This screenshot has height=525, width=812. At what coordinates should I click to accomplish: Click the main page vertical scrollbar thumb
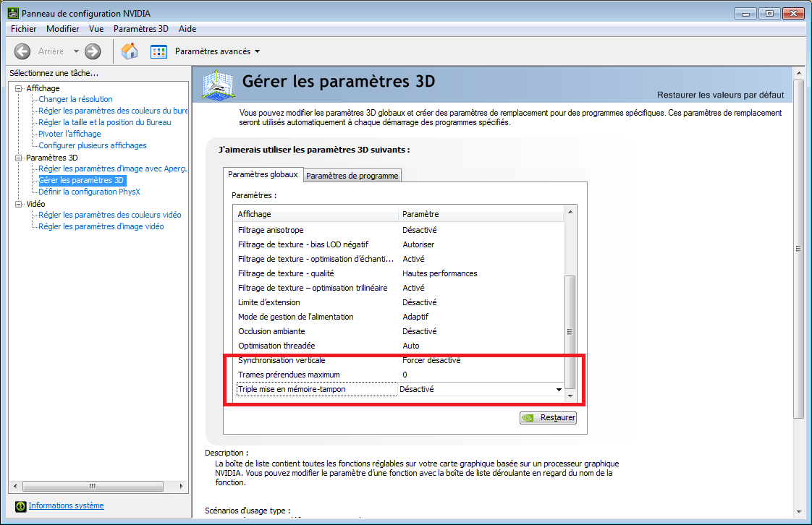point(798,249)
